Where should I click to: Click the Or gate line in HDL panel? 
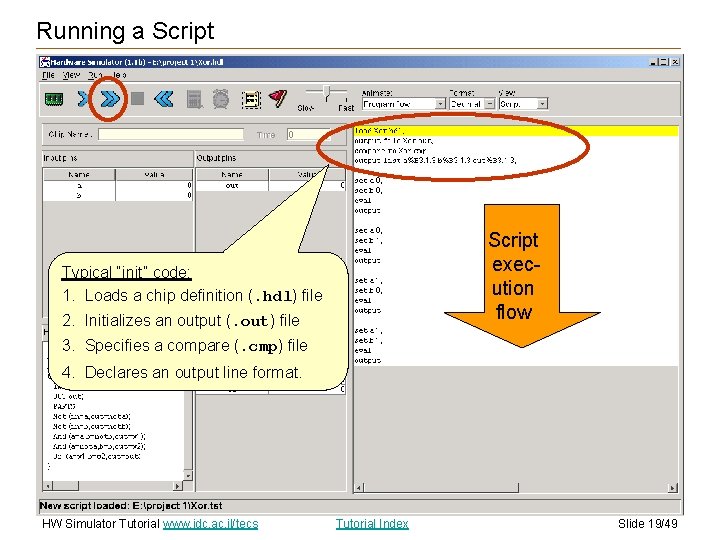(x=97, y=456)
